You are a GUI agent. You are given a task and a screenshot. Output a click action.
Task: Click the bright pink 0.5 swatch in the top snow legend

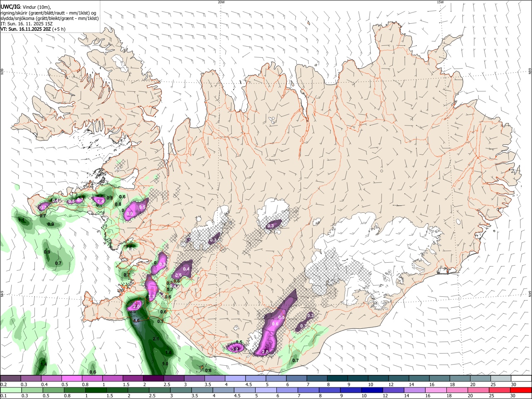[x=72, y=379]
